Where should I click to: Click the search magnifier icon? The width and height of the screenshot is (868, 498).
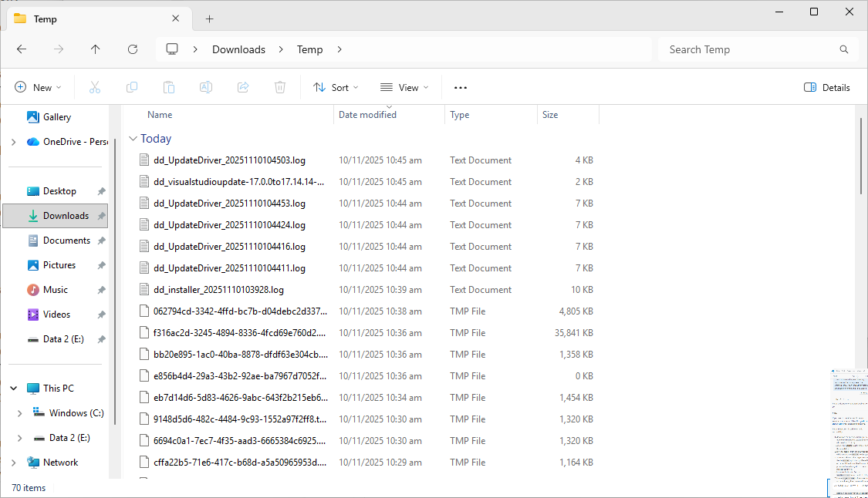pyautogui.click(x=843, y=49)
